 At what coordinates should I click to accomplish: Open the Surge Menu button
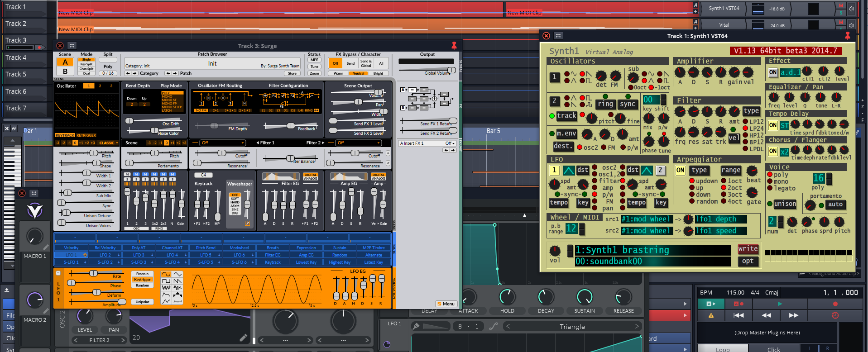446,304
